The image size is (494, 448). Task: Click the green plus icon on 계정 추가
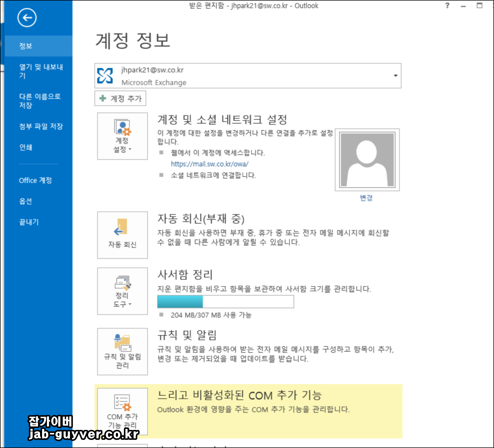103,98
